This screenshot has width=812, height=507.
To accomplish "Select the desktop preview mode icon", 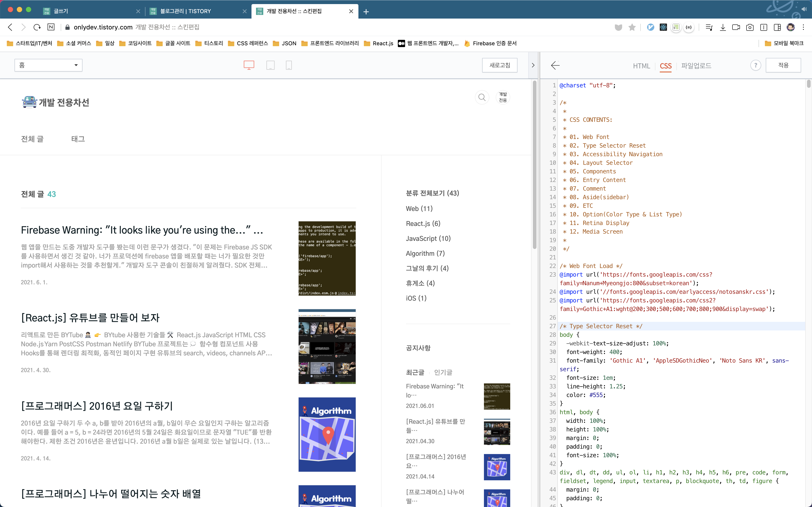I will pos(249,65).
